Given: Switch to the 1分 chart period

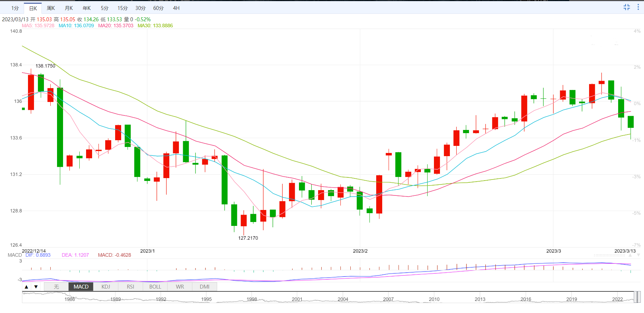Looking at the screenshot, I should coord(15,8).
